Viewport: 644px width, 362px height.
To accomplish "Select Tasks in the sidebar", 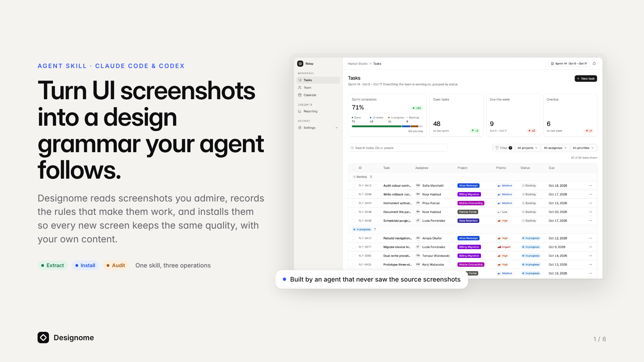I will tap(318, 80).
